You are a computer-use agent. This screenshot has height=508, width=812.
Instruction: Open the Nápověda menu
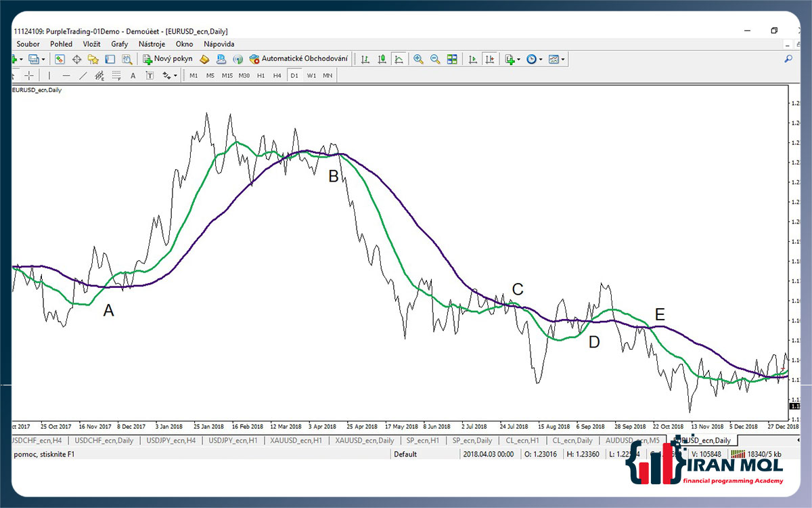tap(219, 44)
